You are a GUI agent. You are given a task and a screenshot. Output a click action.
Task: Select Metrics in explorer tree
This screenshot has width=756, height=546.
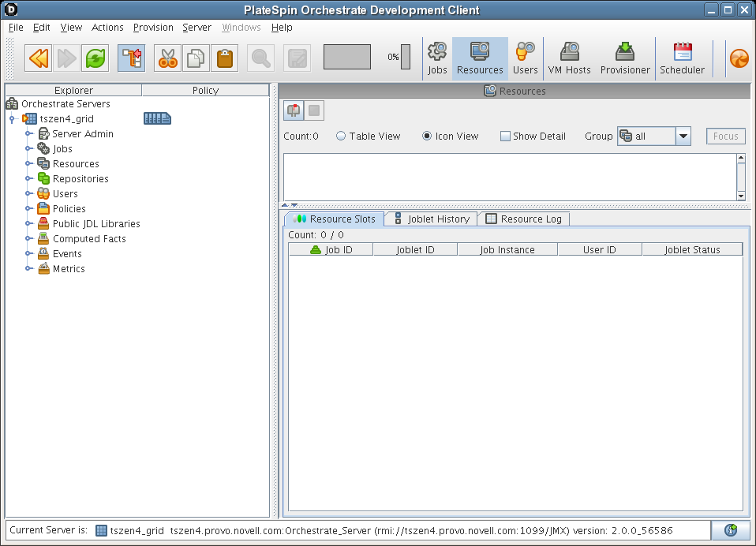click(69, 268)
